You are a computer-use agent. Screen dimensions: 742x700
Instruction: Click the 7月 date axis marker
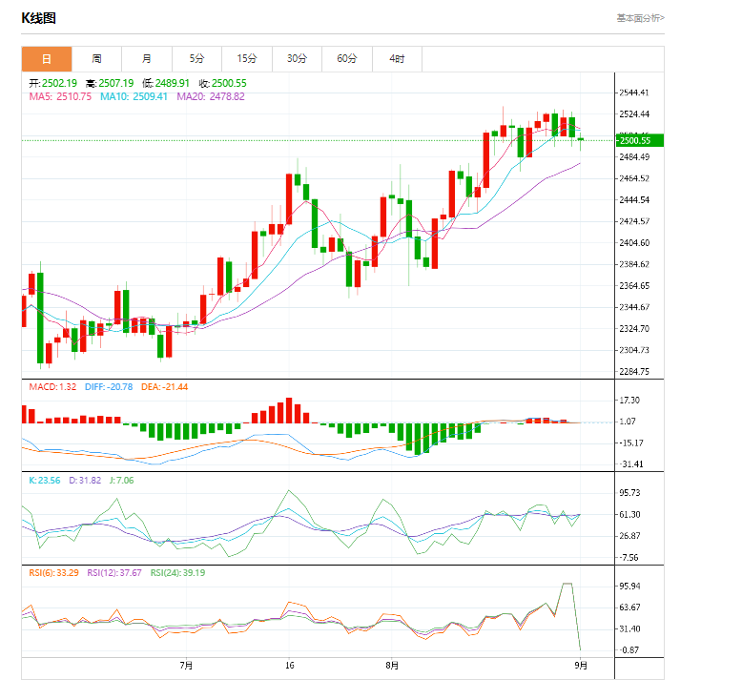(x=186, y=666)
